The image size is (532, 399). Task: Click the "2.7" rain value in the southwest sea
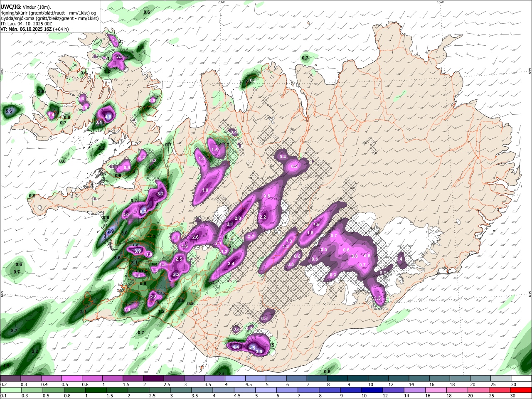tap(14, 330)
